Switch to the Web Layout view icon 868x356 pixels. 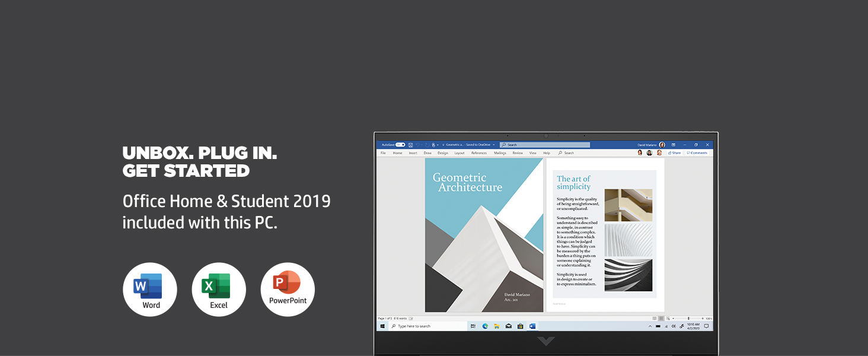point(668,319)
